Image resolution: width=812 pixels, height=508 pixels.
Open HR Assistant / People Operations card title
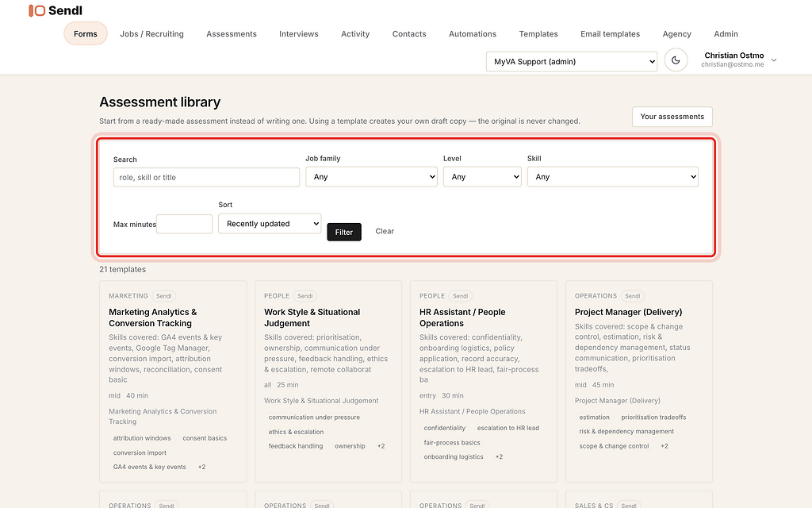coord(462,317)
